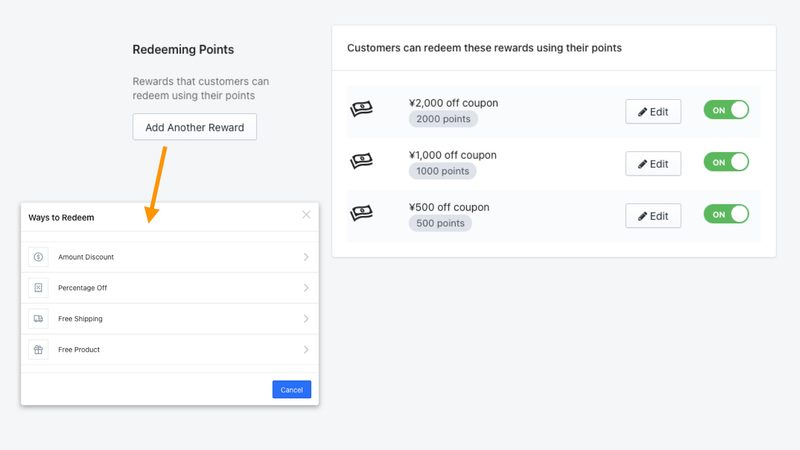This screenshot has height=450, width=800.
Task: Pick the Free Shipping reward type
Action: (x=170, y=319)
